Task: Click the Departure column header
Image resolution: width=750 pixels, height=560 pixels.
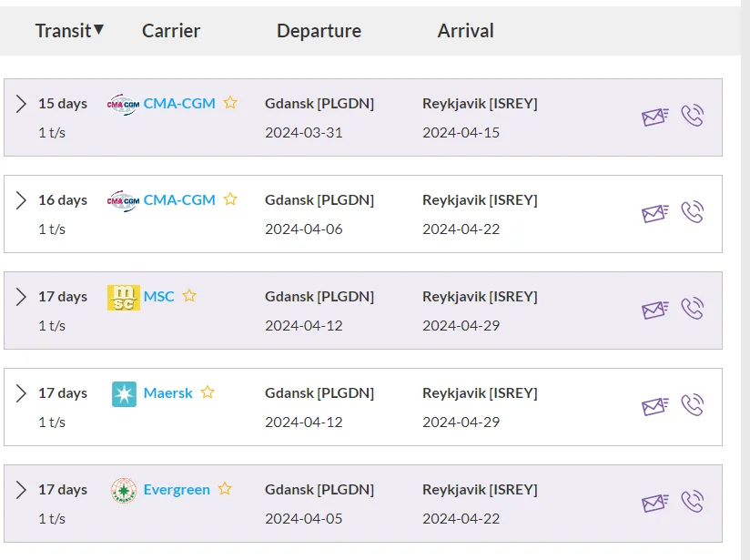Action: coord(319,31)
